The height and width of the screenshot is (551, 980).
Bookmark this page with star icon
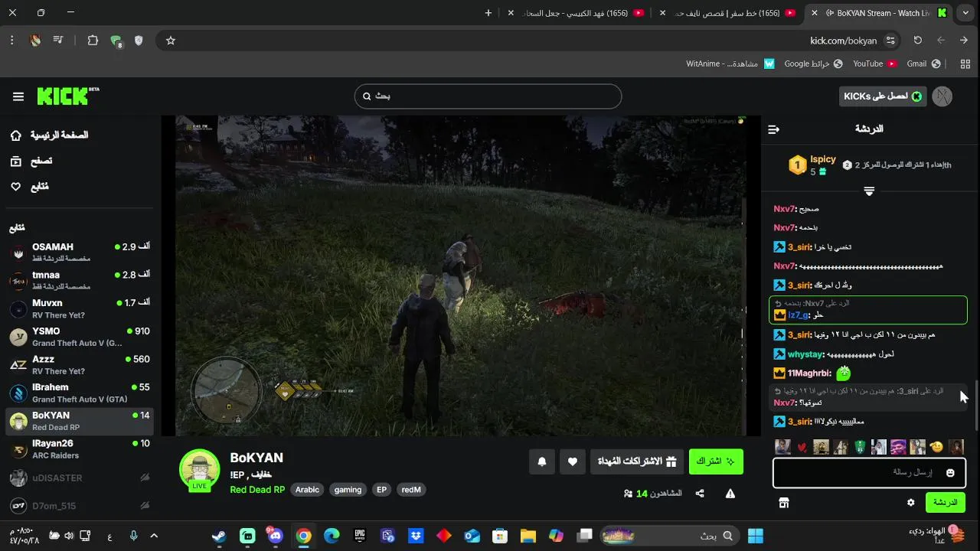[x=171, y=41]
